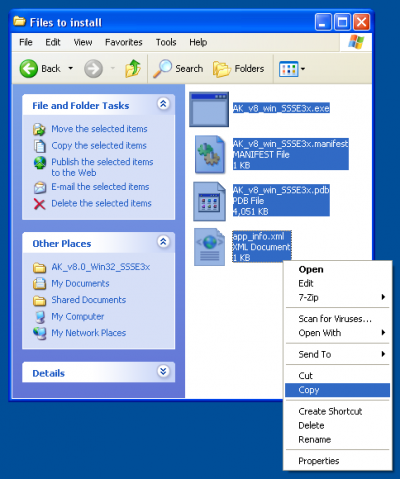Image resolution: width=400 pixels, height=479 pixels.
Task: Collapse the Other Places panel
Action: click(163, 242)
